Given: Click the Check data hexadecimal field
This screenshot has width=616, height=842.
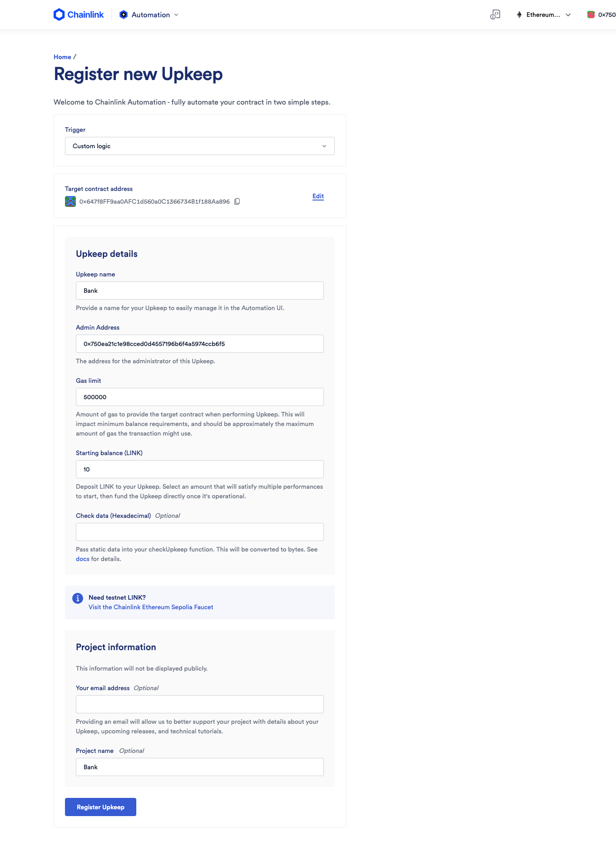Looking at the screenshot, I should [x=200, y=532].
